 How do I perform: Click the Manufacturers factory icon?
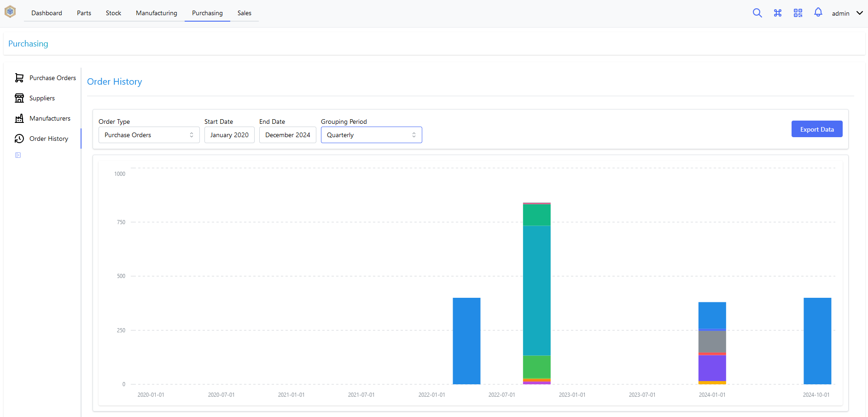(x=19, y=118)
